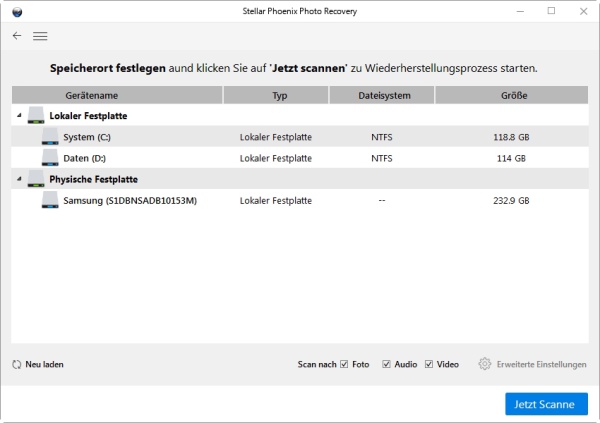This screenshot has width=600, height=423.
Task: Click the 114 GB size value
Action: [x=511, y=158]
